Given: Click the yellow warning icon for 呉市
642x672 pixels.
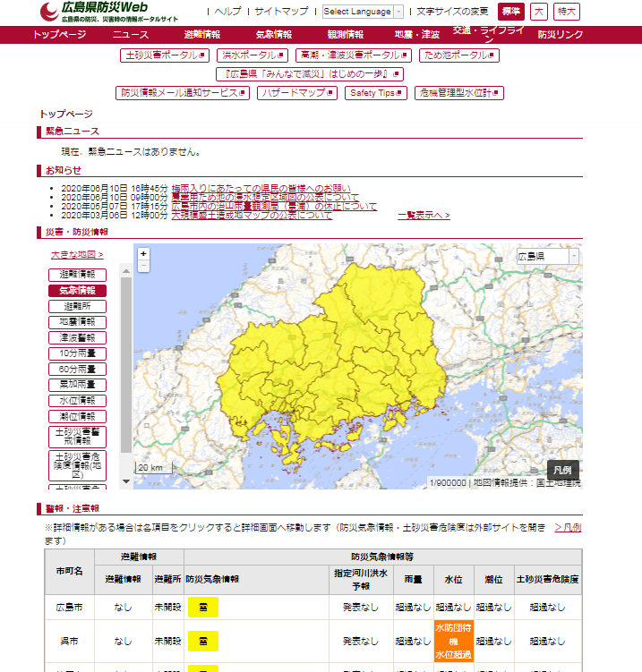Looking at the screenshot, I should click(203, 642).
